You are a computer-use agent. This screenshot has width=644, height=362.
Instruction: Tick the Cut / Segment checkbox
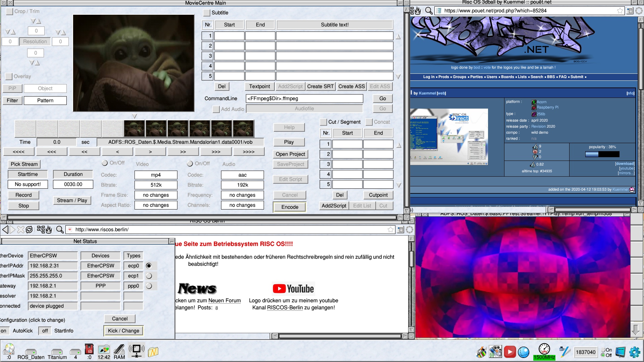pos(323,122)
